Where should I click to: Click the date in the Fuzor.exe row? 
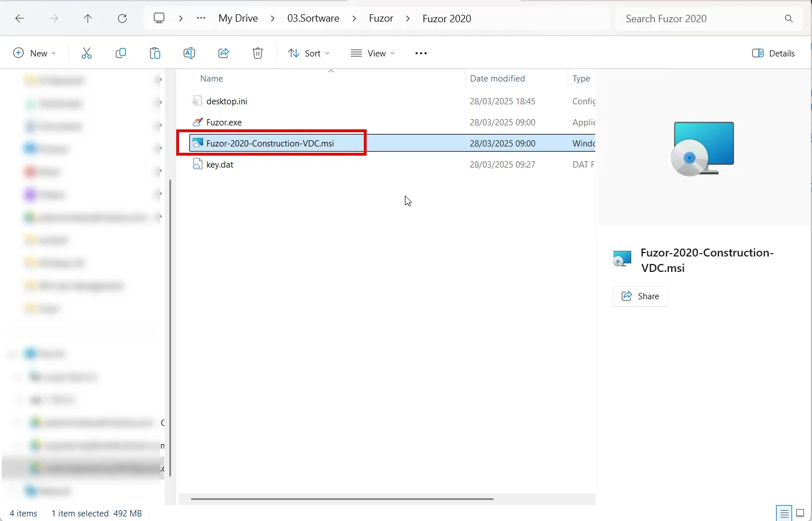point(502,122)
